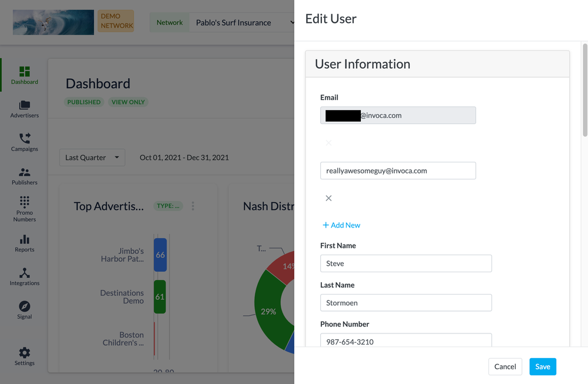Open the Top Advertisers three-dot menu
This screenshot has width=588, height=384.
[193, 206]
